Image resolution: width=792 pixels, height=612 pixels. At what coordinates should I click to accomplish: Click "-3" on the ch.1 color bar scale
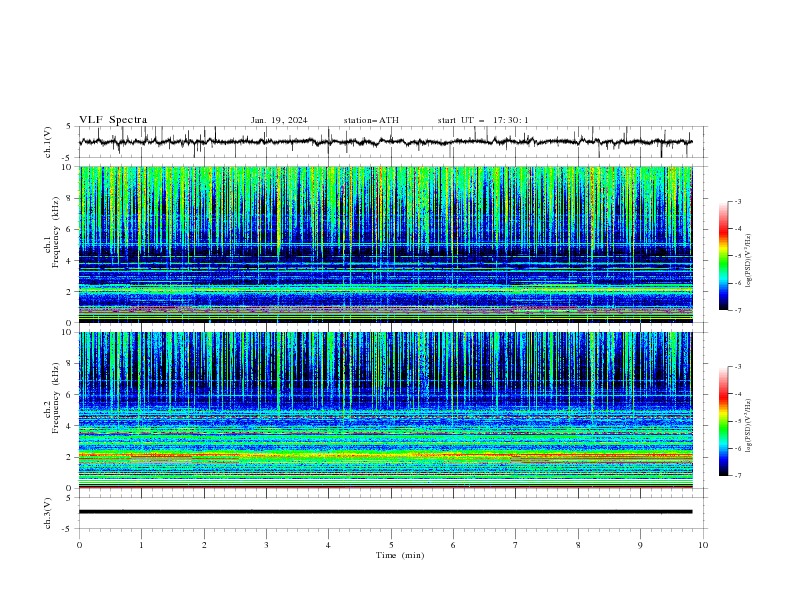738,201
